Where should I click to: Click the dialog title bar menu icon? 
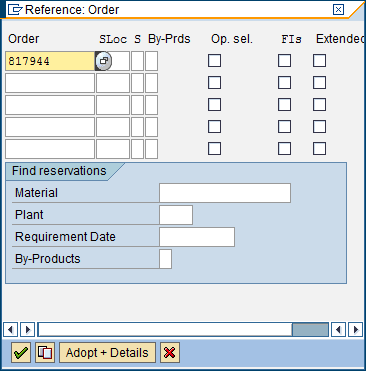(x=15, y=10)
